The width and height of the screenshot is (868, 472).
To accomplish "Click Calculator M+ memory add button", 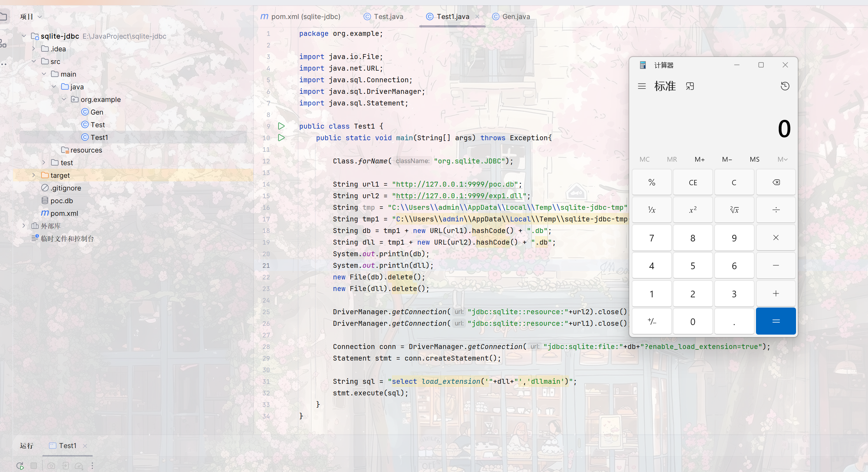I will tap(699, 159).
